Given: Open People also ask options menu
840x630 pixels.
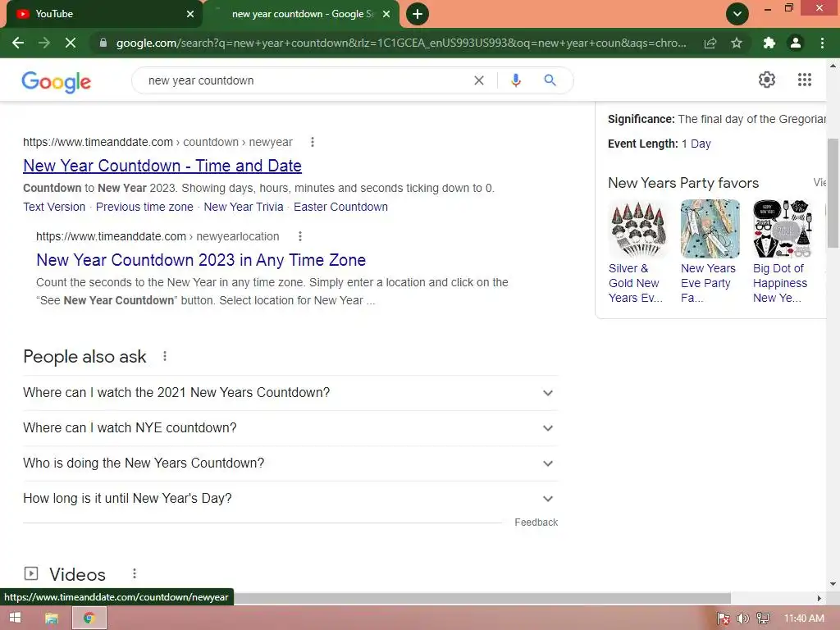Looking at the screenshot, I should [x=164, y=356].
